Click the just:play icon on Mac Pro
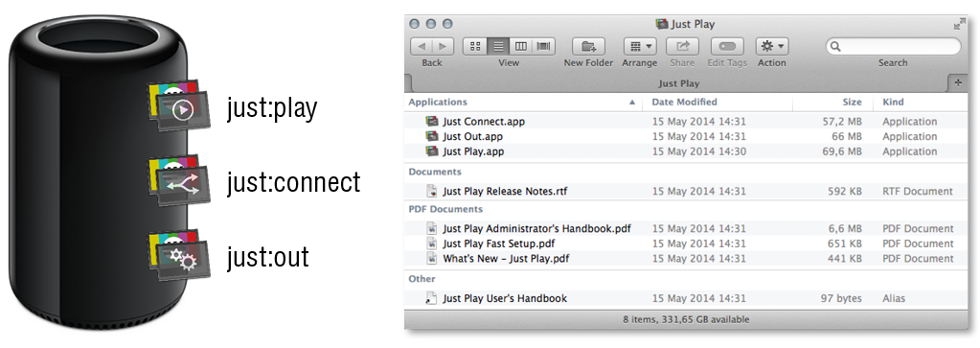Viewport: 980px width, 348px height. click(x=179, y=104)
